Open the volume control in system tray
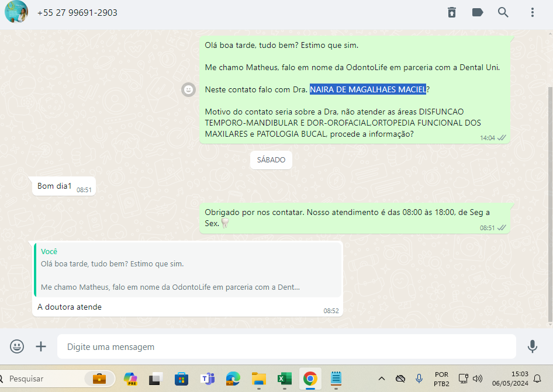553x392 pixels. click(x=478, y=379)
